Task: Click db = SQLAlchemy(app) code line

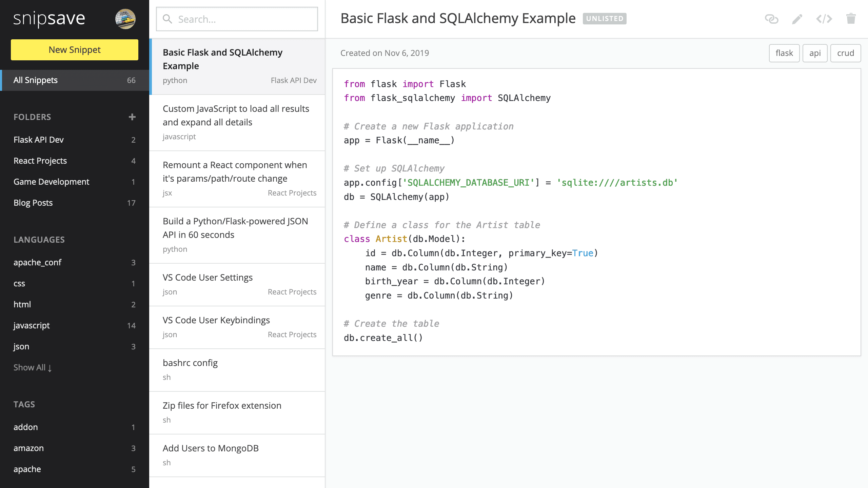Action: point(397,197)
